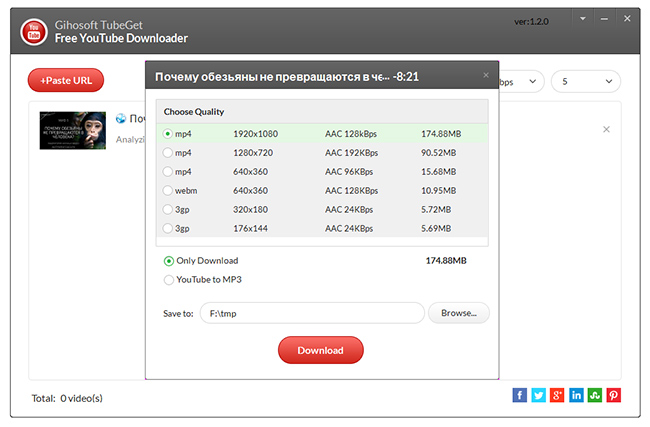
Task: Click the +Paste URL button
Action: [x=66, y=80]
